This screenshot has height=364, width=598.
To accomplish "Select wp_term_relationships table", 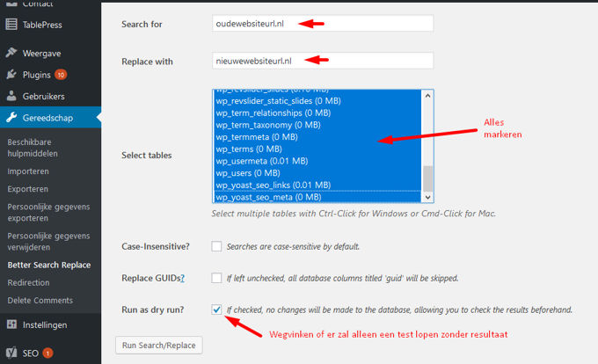I will [x=317, y=113].
